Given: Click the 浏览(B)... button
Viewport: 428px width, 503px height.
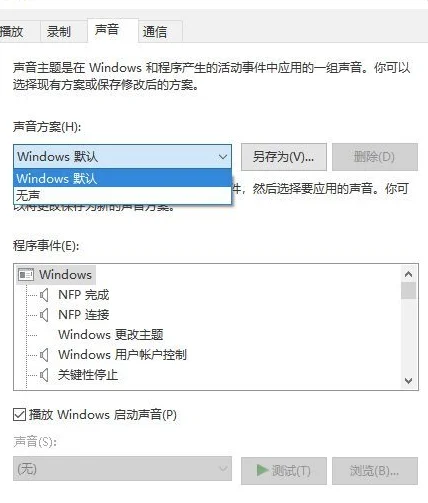Looking at the screenshot, I should pos(375,471).
